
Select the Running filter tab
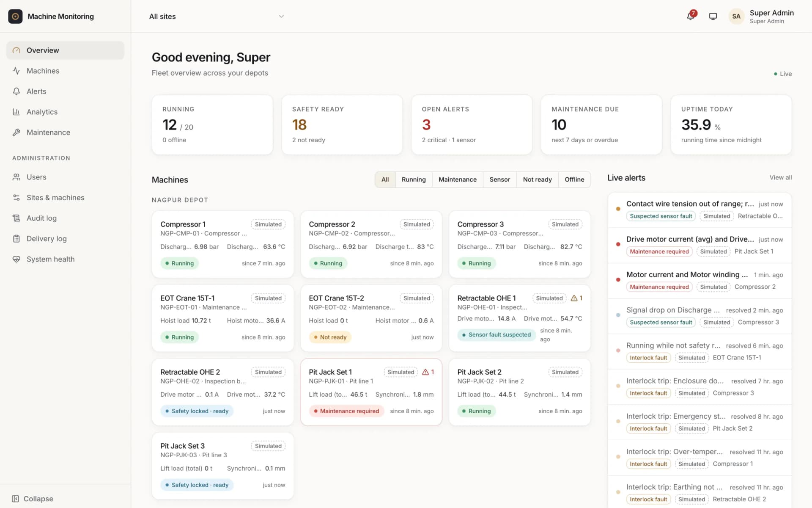click(414, 179)
